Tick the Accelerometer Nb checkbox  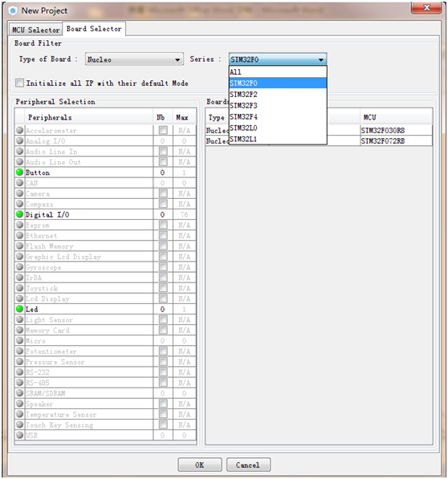163,131
